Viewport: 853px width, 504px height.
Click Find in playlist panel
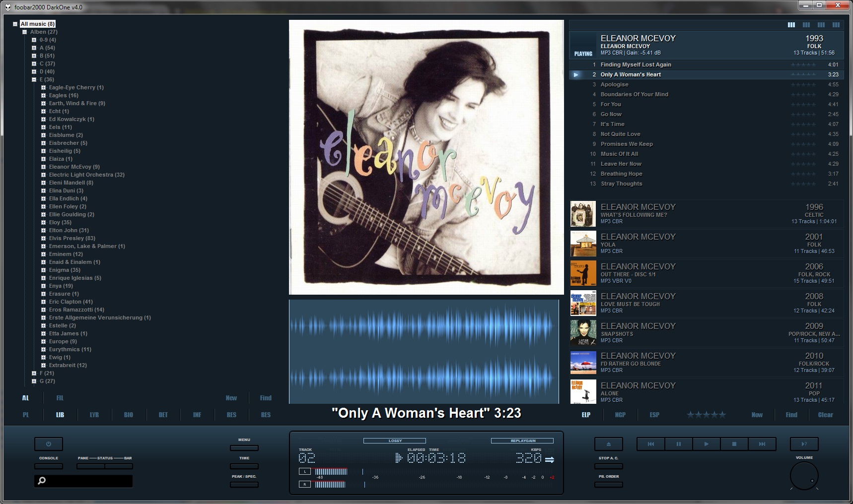791,415
